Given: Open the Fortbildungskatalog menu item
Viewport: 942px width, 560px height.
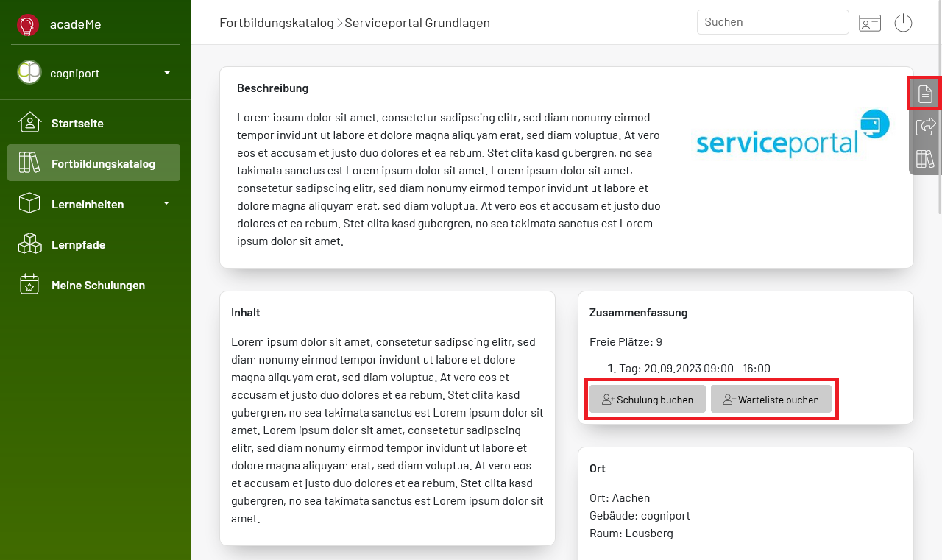Looking at the screenshot, I should (93, 163).
